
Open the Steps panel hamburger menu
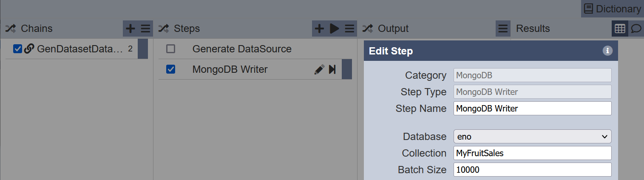click(350, 29)
